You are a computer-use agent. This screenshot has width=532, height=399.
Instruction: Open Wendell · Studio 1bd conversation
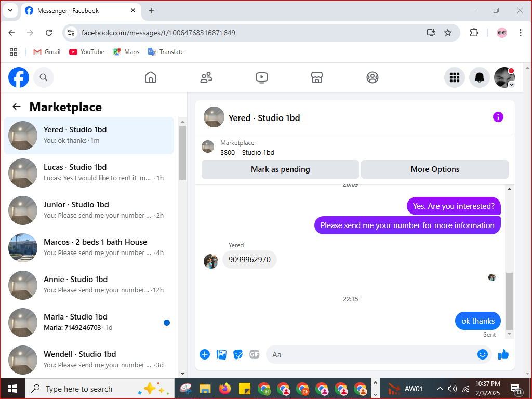coord(89,360)
